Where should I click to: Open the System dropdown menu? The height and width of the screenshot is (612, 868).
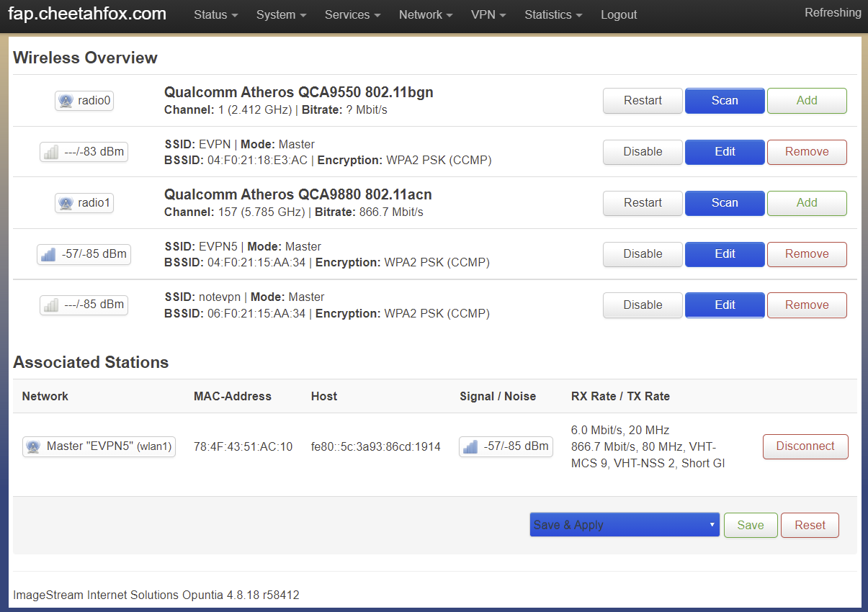[x=281, y=15]
